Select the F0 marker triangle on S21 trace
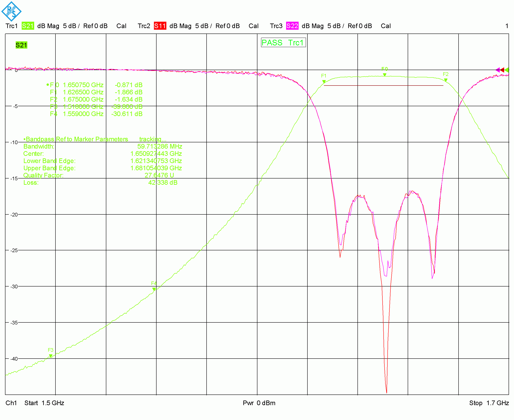The width and height of the screenshot is (514, 420). pos(384,75)
